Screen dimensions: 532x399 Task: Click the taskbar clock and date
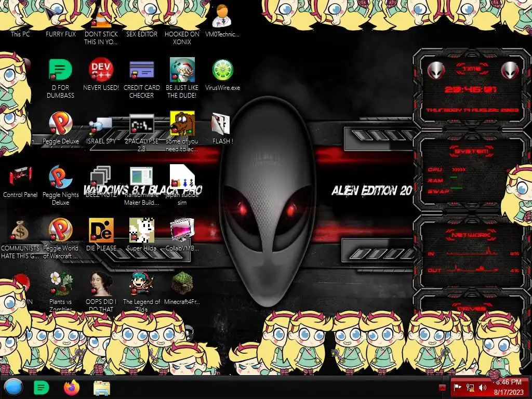(x=509, y=387)
